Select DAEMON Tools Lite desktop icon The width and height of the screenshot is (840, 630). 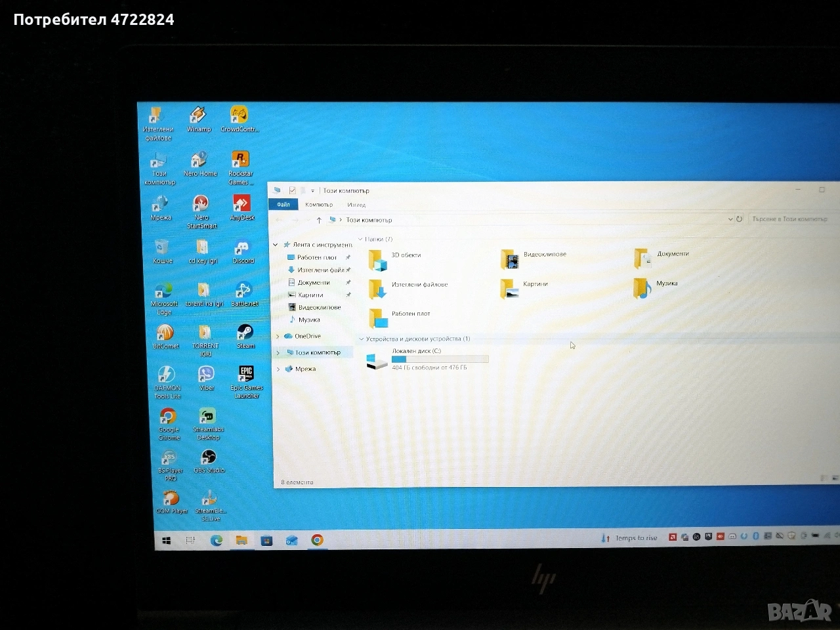coord(167,383)
